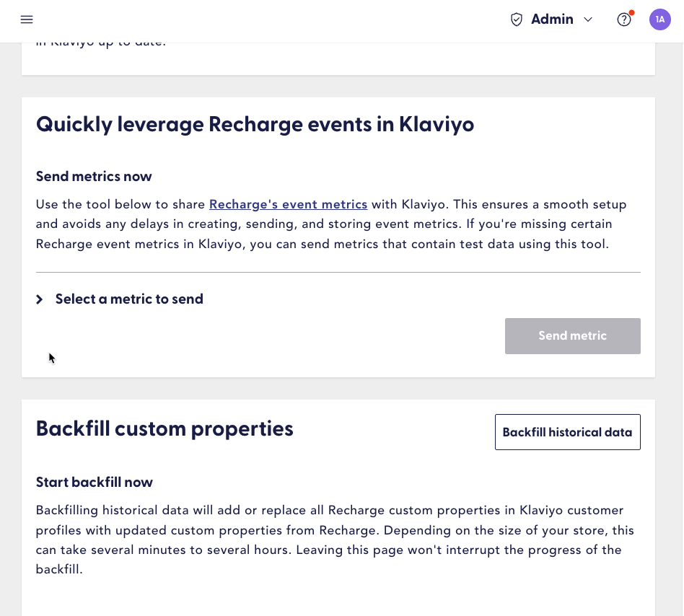Screen dimensions: 684x616
Task: Open the help question mark icon
Action: tap(624, 19)
